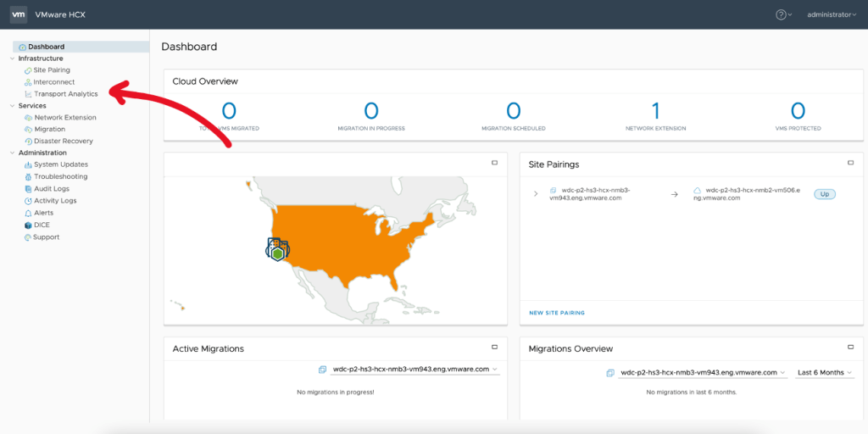Minimize the Site Pairings panel
The image size is (868, 434).
(x=850, y=163)
